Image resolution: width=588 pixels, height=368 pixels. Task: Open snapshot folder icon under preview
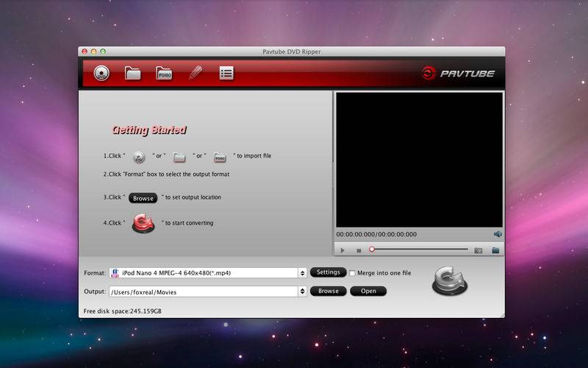point(495,250)
